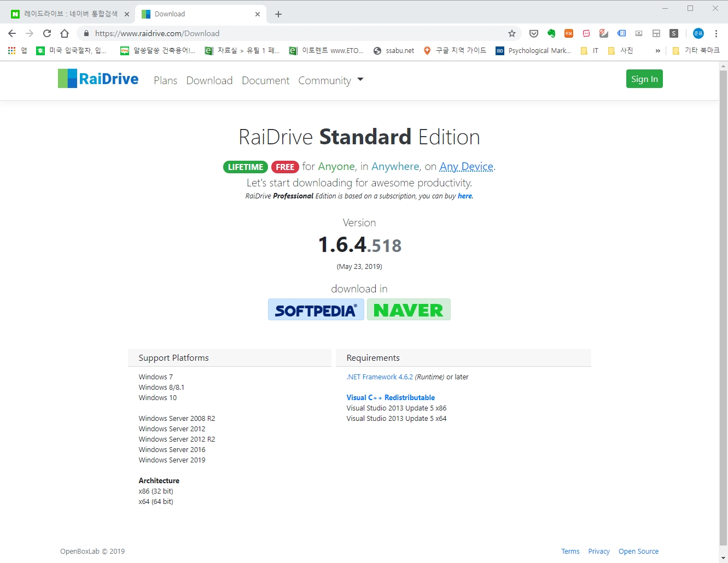728x563 pixels.
Task: Switch to the Naver search tab
Action: [x=70, y=14]
